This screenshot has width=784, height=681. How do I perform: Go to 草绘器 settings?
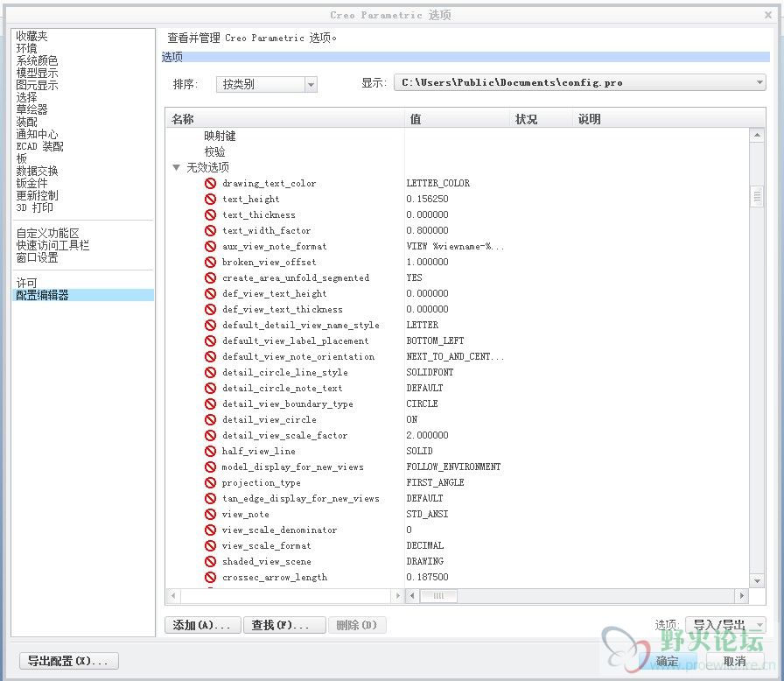click(x=31, y=109)
